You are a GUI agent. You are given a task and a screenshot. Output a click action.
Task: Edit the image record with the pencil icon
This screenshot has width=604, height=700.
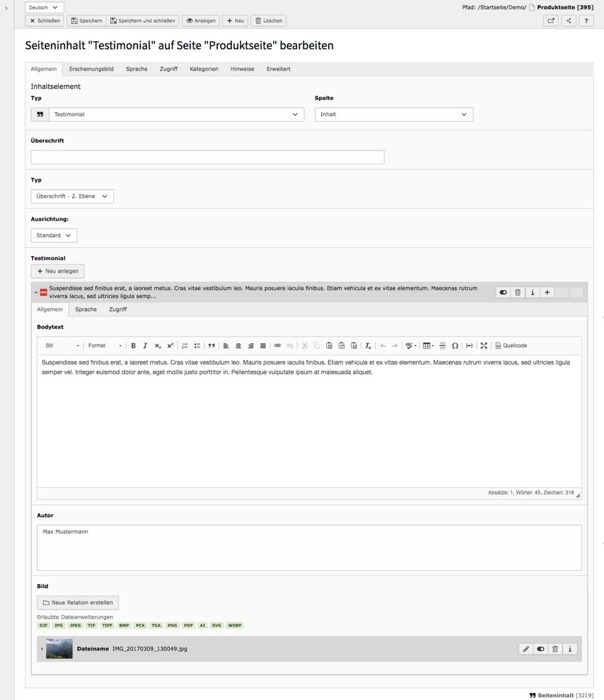(x=526, y=649)
